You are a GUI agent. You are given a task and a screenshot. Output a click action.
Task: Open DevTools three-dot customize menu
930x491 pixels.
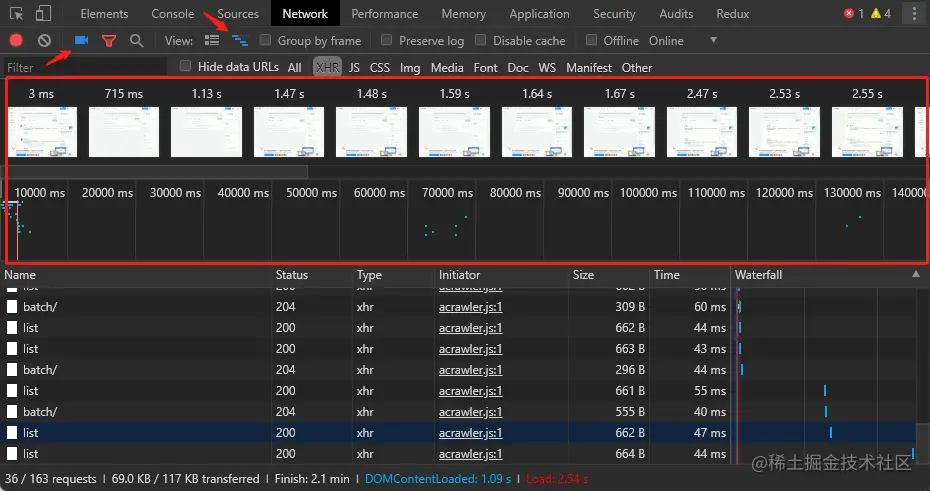coord(914,13)
